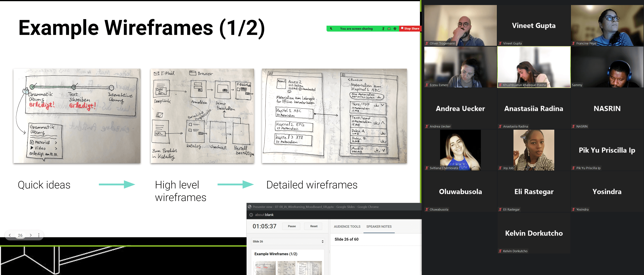Select Joy Job's participant video tile
The height and width of the screenshot is (275, 644).
coord(534,150)
